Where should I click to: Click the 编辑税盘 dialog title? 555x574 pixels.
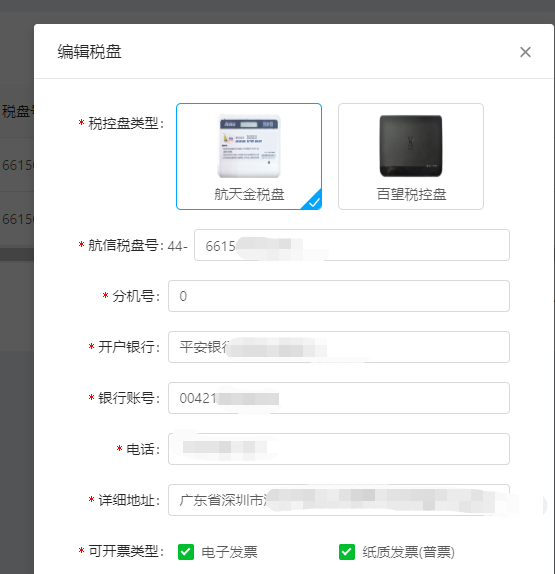(89, 51)
